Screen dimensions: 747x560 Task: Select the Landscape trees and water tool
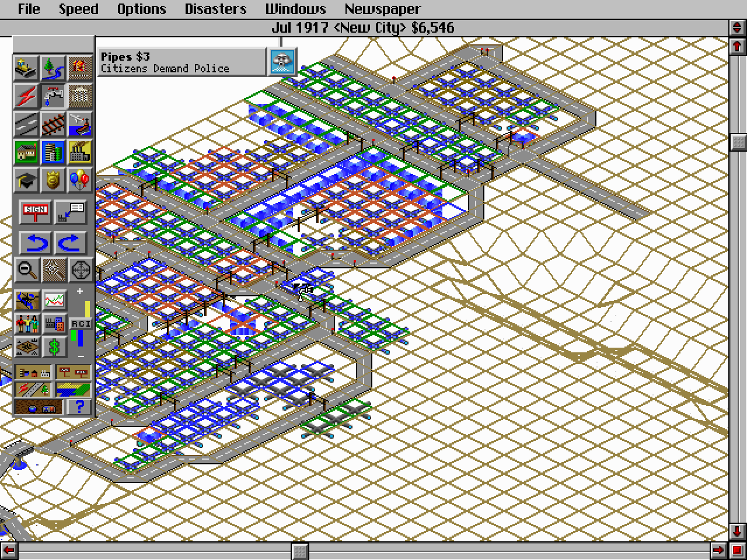(54, 69)
